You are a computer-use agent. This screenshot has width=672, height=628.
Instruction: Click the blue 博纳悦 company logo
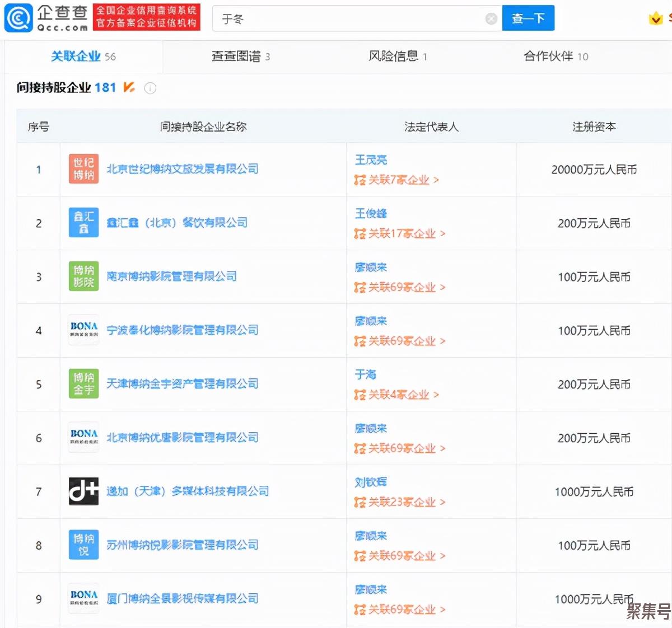(x=83, y=545)
